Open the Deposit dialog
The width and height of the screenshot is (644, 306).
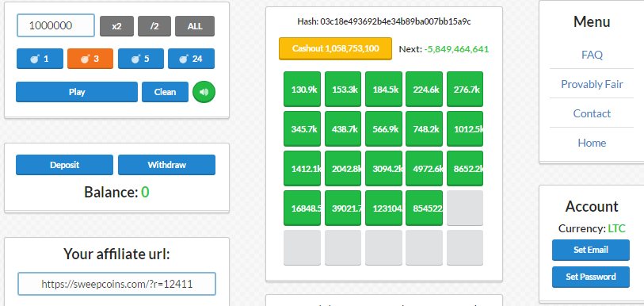[x=64, y=165]
